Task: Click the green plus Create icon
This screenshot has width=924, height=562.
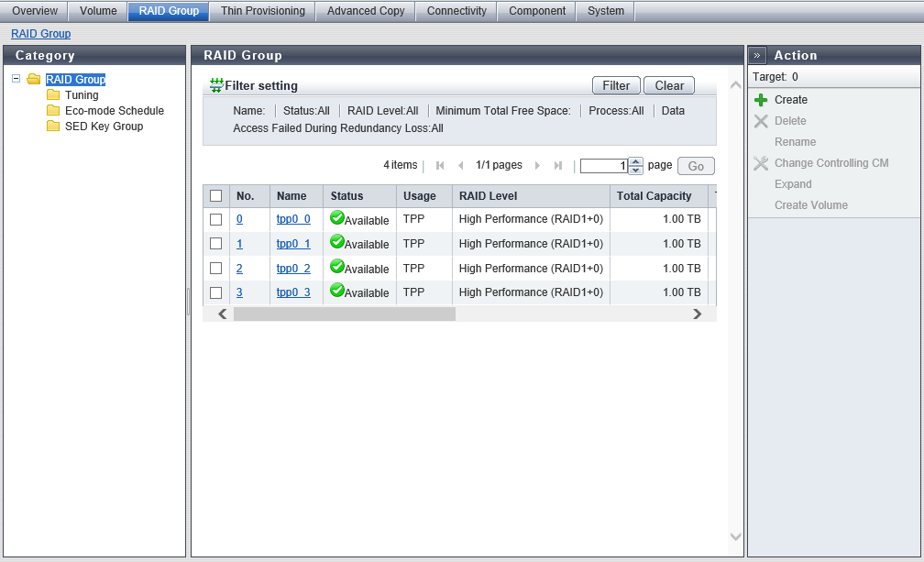Action: point(761,100)
